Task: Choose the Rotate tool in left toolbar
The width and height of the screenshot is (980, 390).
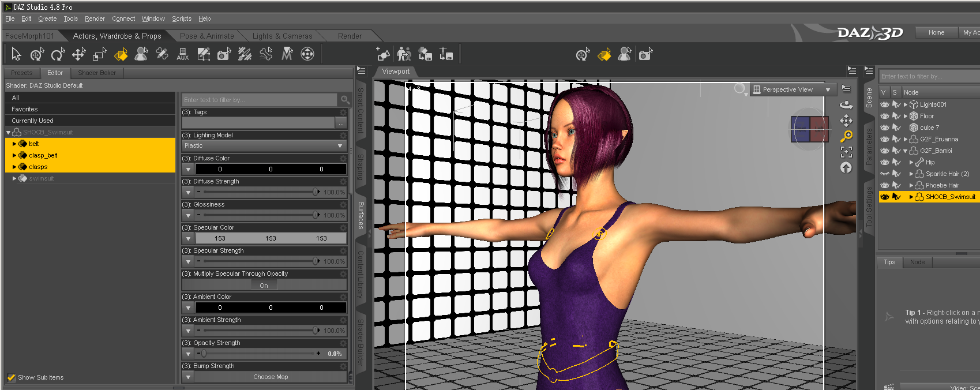Action: 58,54
